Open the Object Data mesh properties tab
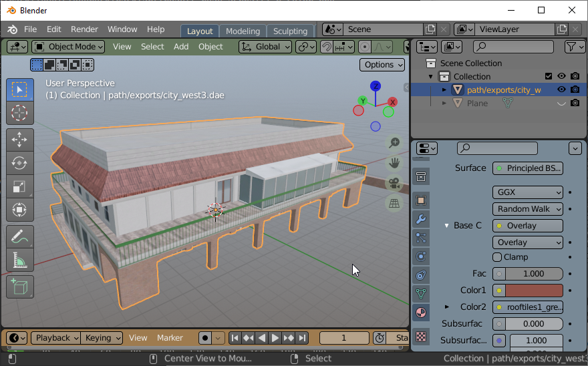588x366 pixels. pos(421,294)
